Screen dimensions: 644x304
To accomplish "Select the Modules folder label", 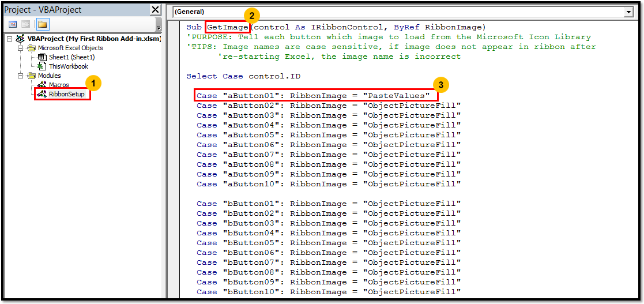I will coord(49,76).
